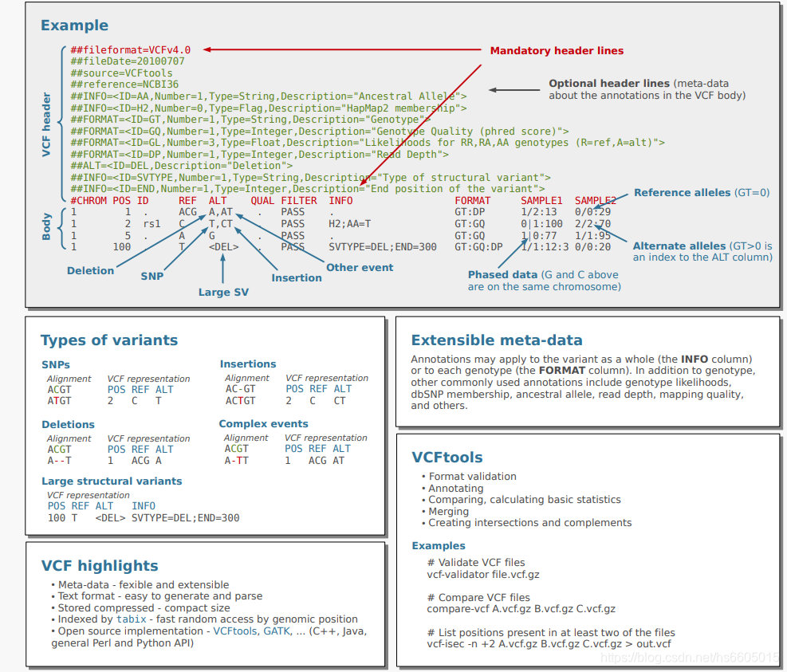787x672 pixels.
Task: Click the "Other event" label
Action: click(x=360, y=268)
